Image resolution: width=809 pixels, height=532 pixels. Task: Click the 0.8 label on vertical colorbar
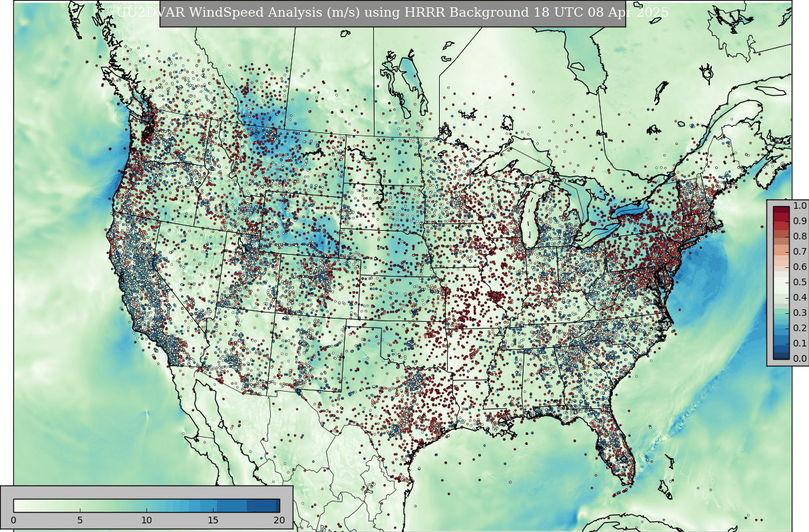point(800,237)
